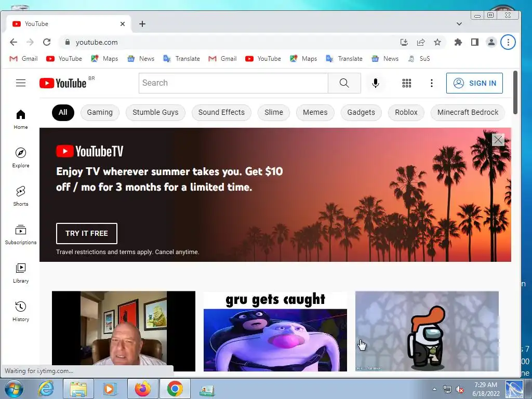Open the first Maps bookmark

click(x=104, y=59)
